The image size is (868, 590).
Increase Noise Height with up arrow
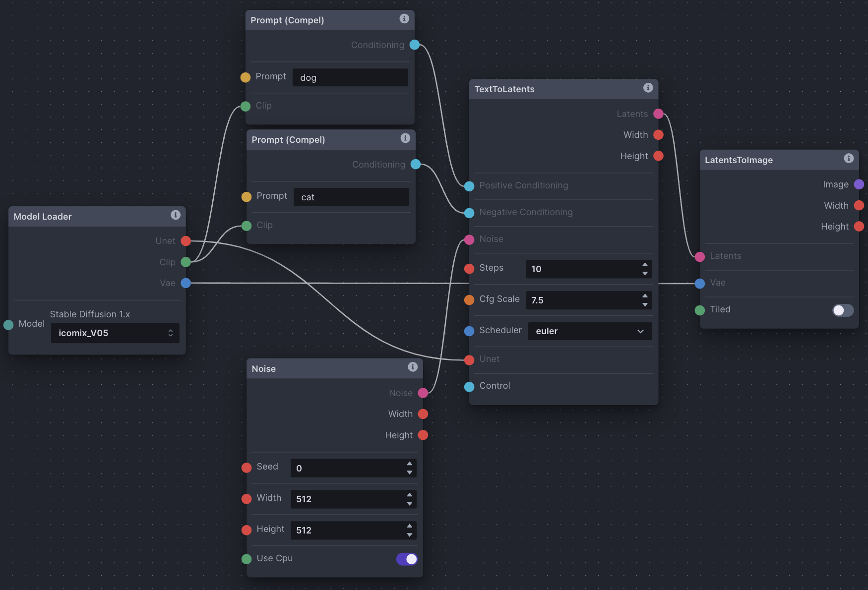click(x=409, y=526)
